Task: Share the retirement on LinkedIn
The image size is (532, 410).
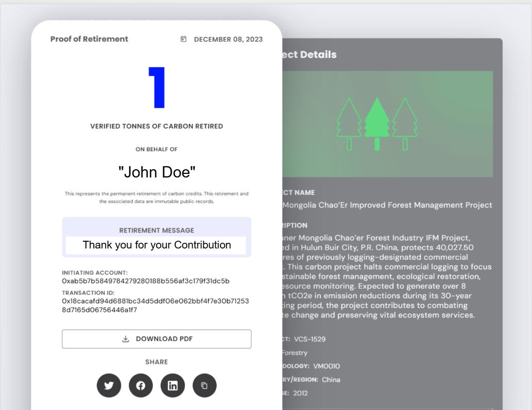Action: click(x=173, y=385)
